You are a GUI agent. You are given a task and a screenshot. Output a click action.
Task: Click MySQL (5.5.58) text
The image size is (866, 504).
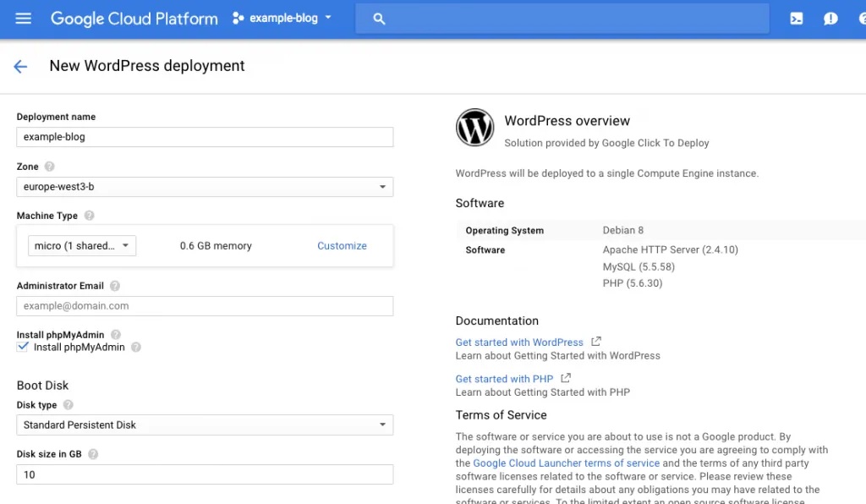pyautogui.click(x=639, y=266)
